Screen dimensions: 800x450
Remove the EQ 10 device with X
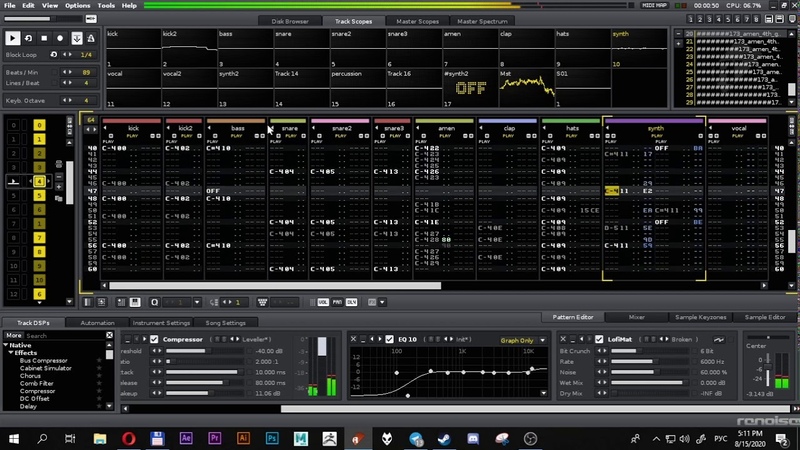(353, 339)
